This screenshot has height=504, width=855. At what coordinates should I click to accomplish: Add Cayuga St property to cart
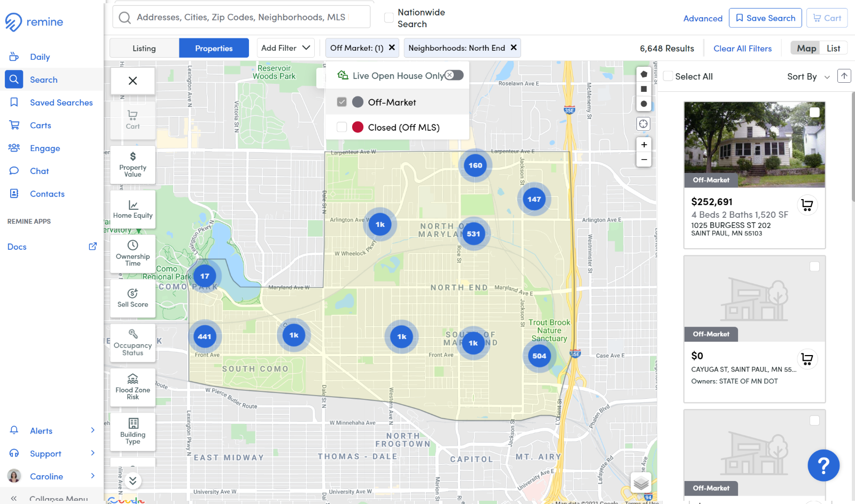(807, 359)
